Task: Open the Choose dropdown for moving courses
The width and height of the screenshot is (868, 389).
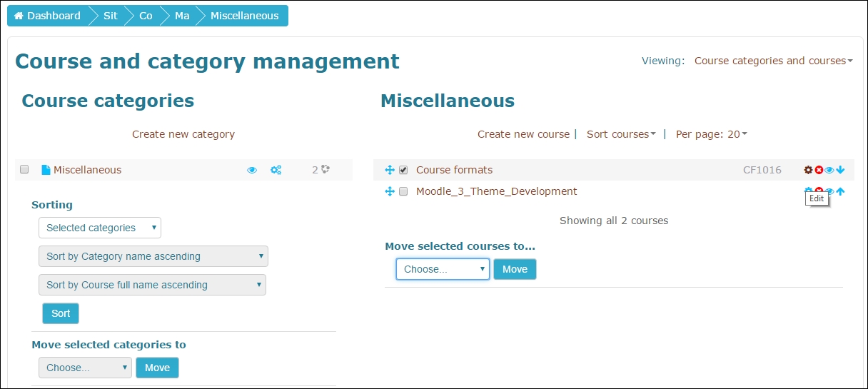Action: 443,269
